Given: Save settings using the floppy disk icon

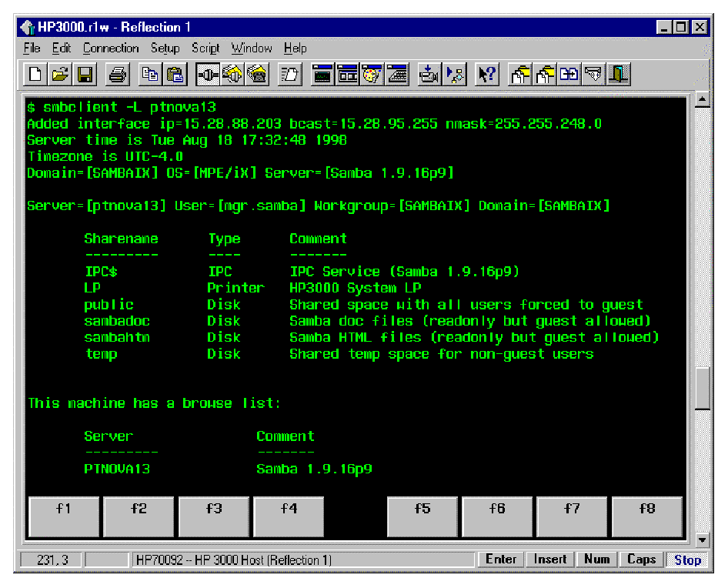Looking at the screenshot, I should [85, 75].
